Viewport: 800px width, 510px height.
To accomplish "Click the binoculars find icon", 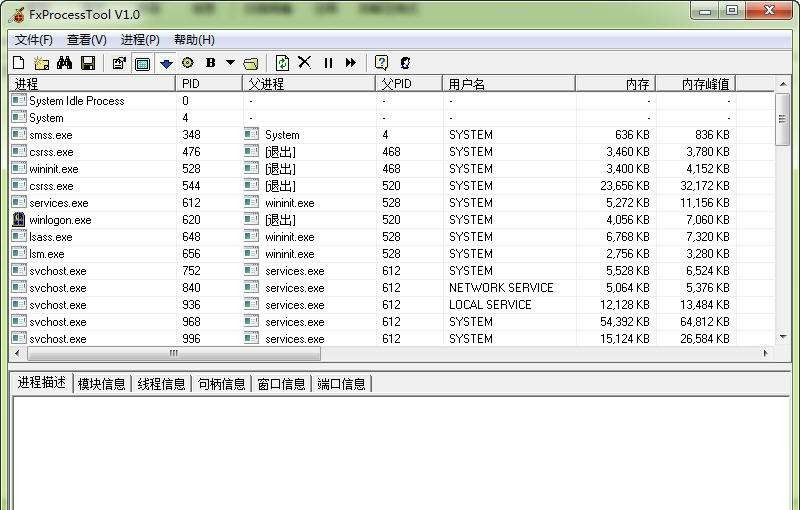I will click(65, 63).
